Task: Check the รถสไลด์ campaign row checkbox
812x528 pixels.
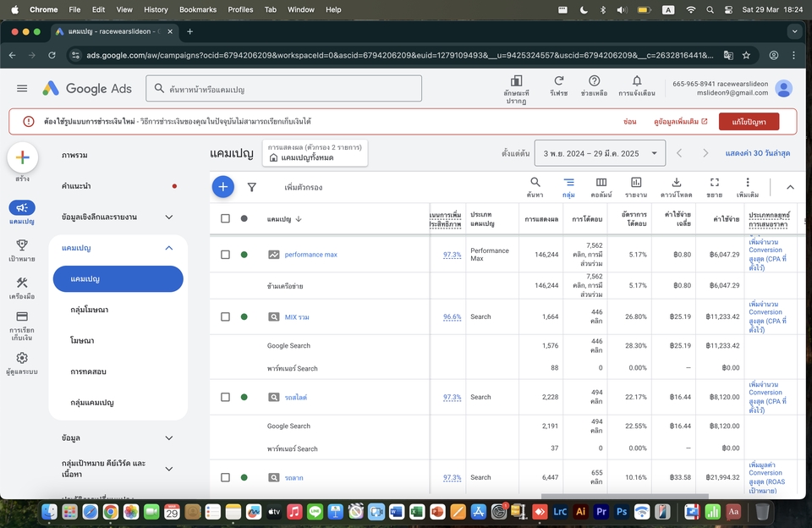Action: (226, 397)
